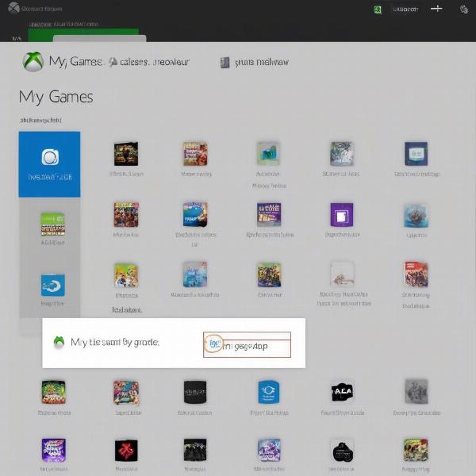Open the green game tile in the grey sidebar
Viewport: 476px width, 476px height.
53,225
